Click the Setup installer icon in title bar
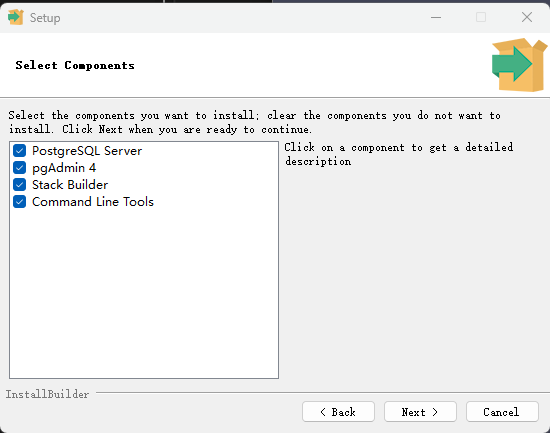 click(16, 17)
